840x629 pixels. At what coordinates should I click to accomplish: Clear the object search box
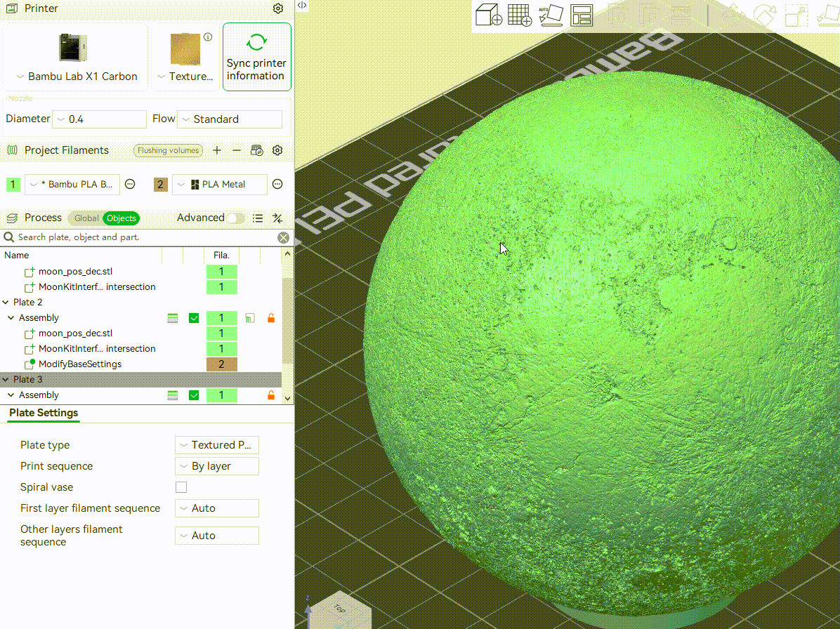click(x=283, y=238)
